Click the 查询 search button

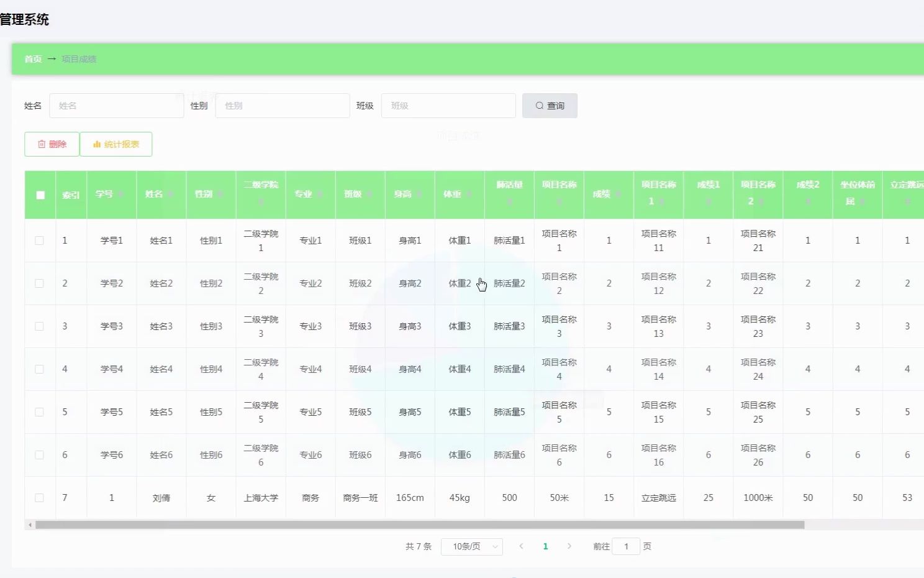(550, 106)
